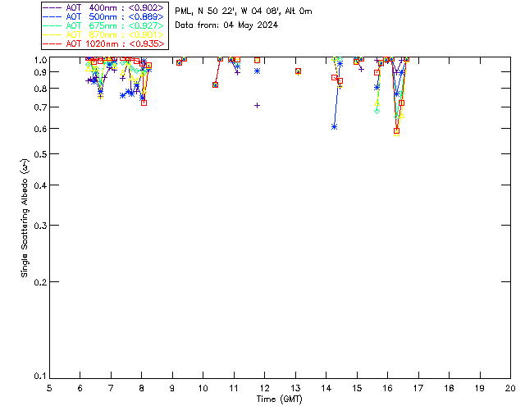Click the green diamond marker near 0.68 at 15.6h
The height and width of the screenshot is (420, 525).
point(377,111)
